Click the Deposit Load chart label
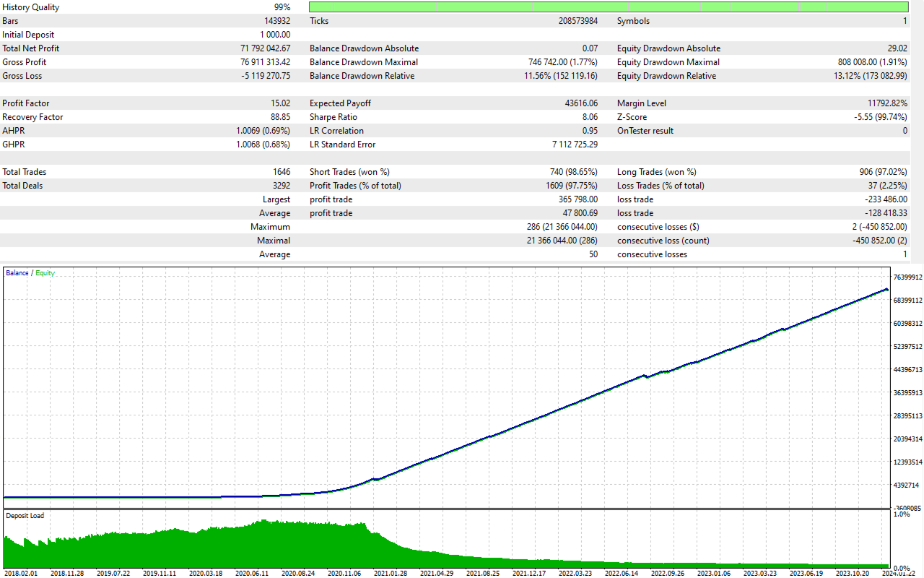The image size is (924, 578). click(x=25, y=516)
